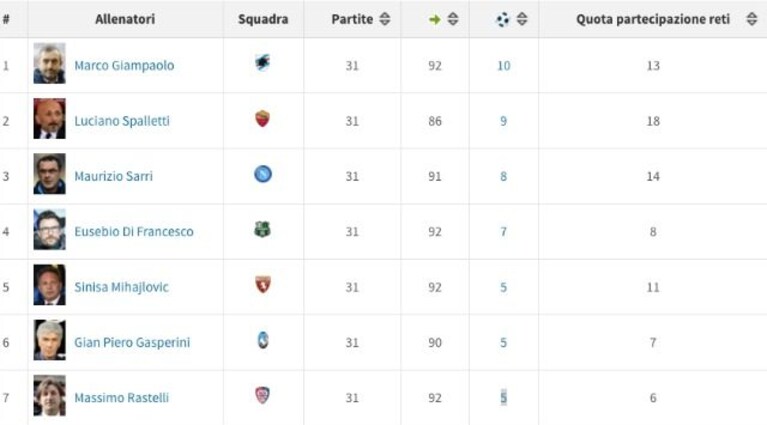
Task: Click the Sassuolo club crest icon
Action: pos(263,229)
